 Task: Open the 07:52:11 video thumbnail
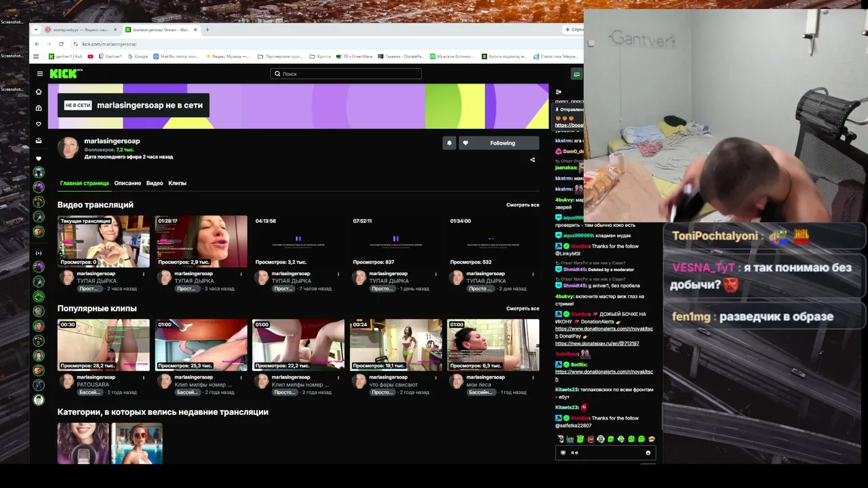coord(396,241)
